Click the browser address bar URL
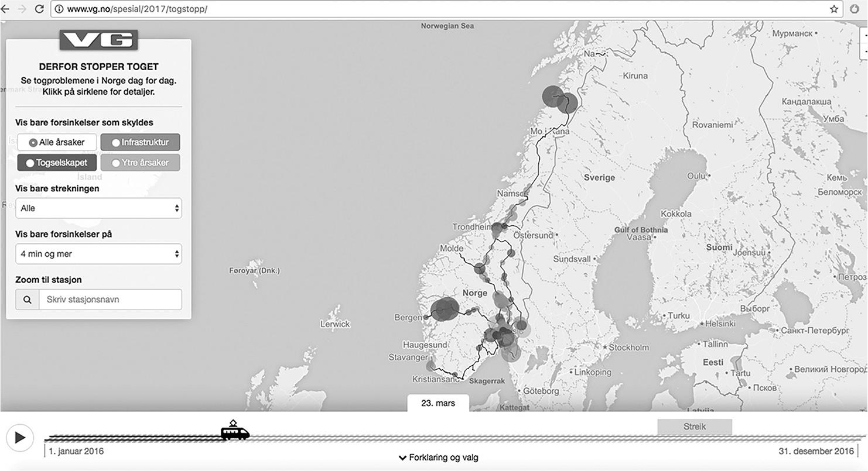This screenshot has width=868, height=471. [137, 9]
